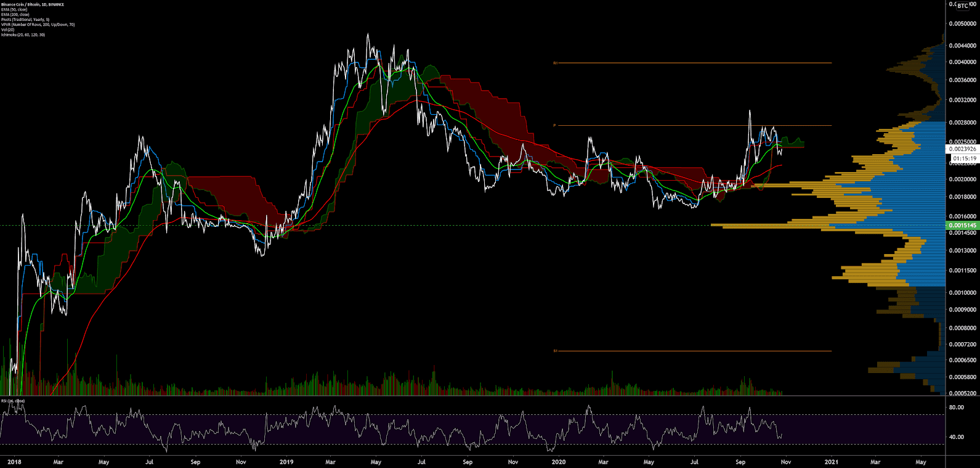Click the P pivot line label
This screenshot has width=980, height=468.
pyautogui.click(x=554, y=126)
